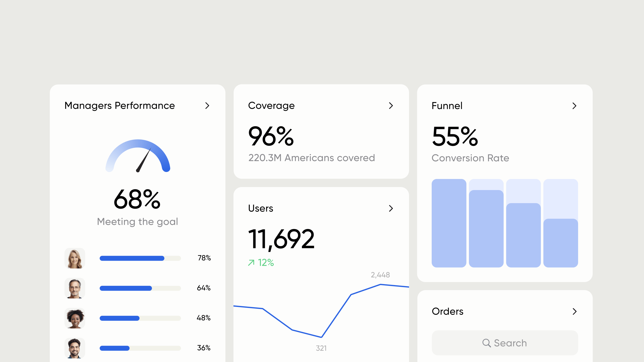Click the 2,448 peak on the Users line chart
The width and height of the screenshot is (644, 362).
tap(381, 284)
